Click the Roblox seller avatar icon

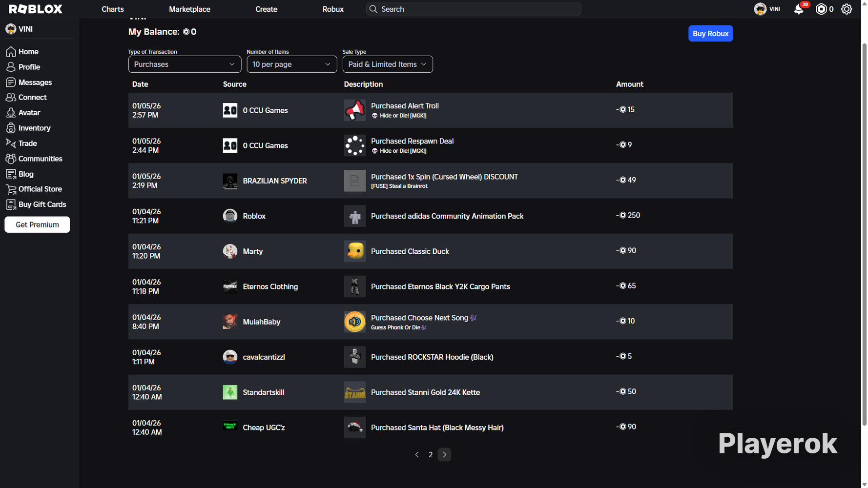coord(230,216)
